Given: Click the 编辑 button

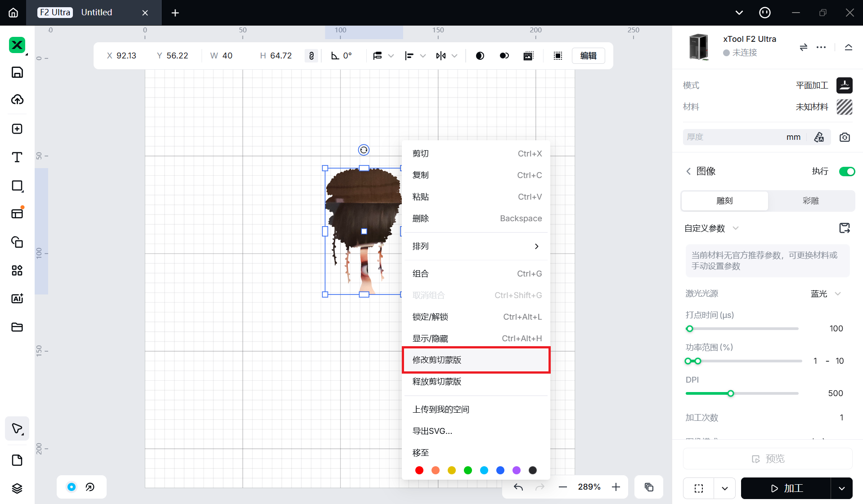Looking at the screenshot, I should pyautogui.click(x=588, y=56).
